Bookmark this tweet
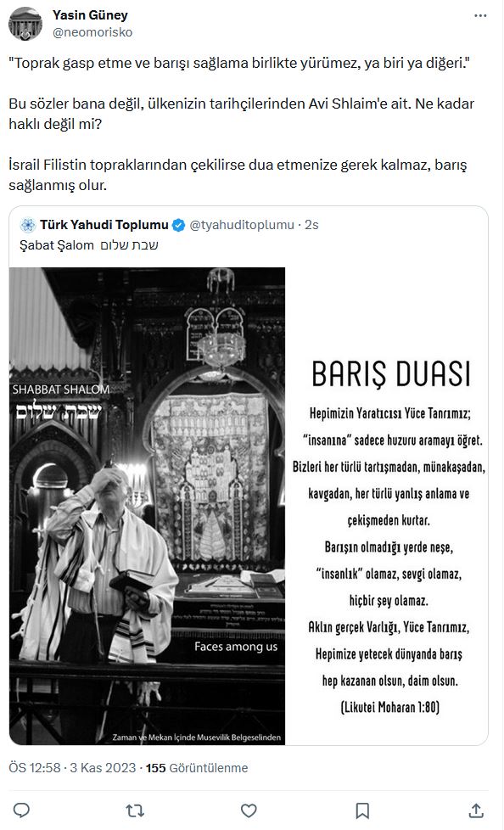 pos(362,810)
